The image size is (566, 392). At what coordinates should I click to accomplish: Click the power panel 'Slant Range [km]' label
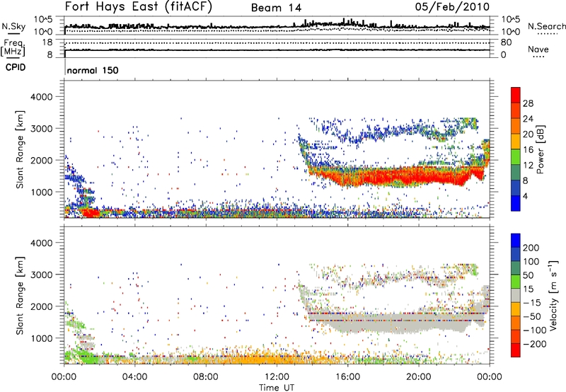(x=20, y=149)
